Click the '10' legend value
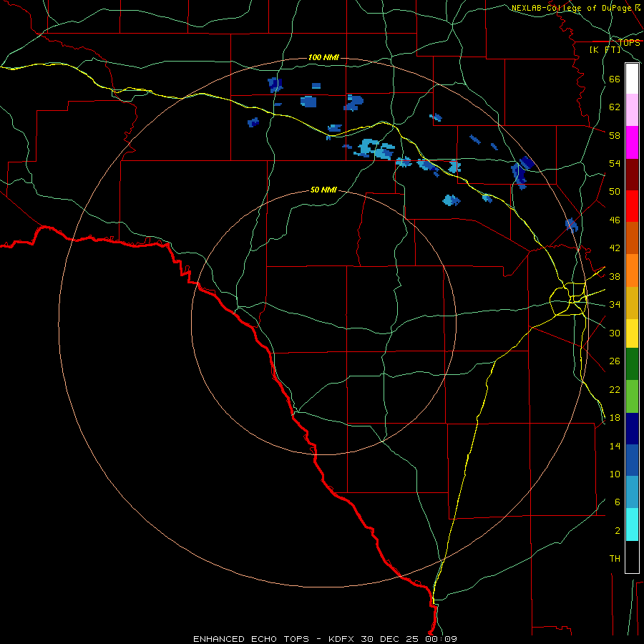 click(615, 474)
